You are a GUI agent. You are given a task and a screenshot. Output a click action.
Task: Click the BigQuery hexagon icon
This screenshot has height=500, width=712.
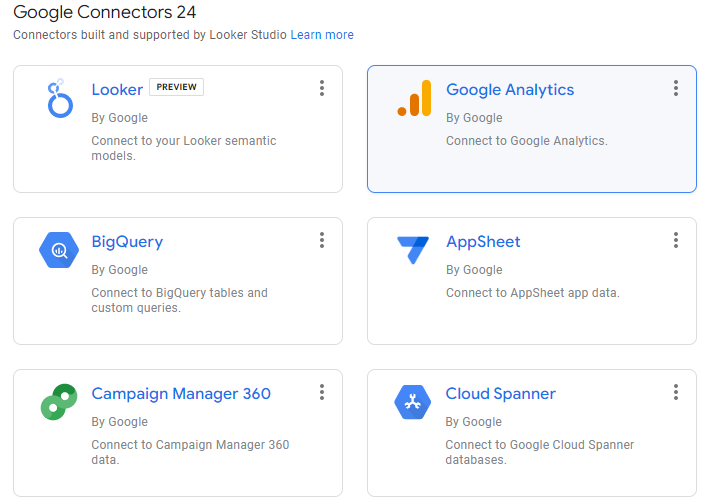[x=59, y=250]
